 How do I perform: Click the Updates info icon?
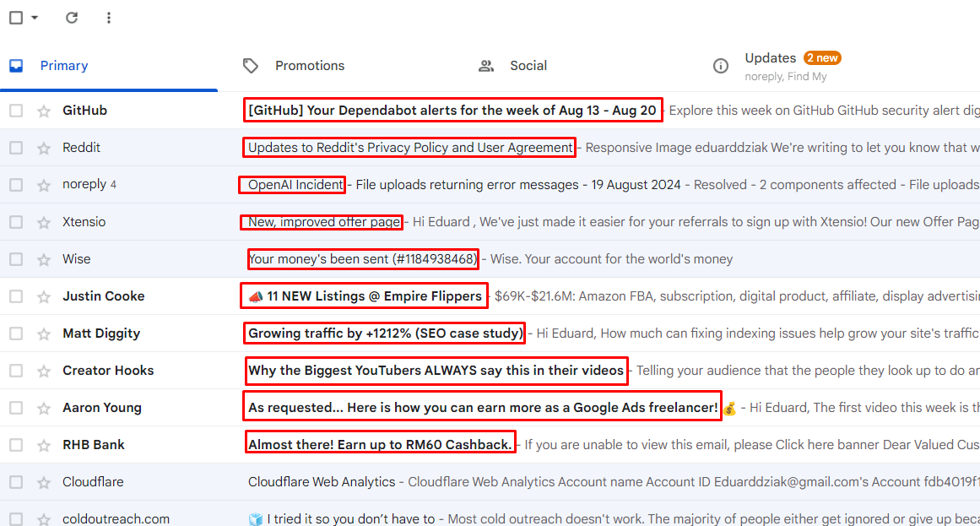click(x=721, y=66)
